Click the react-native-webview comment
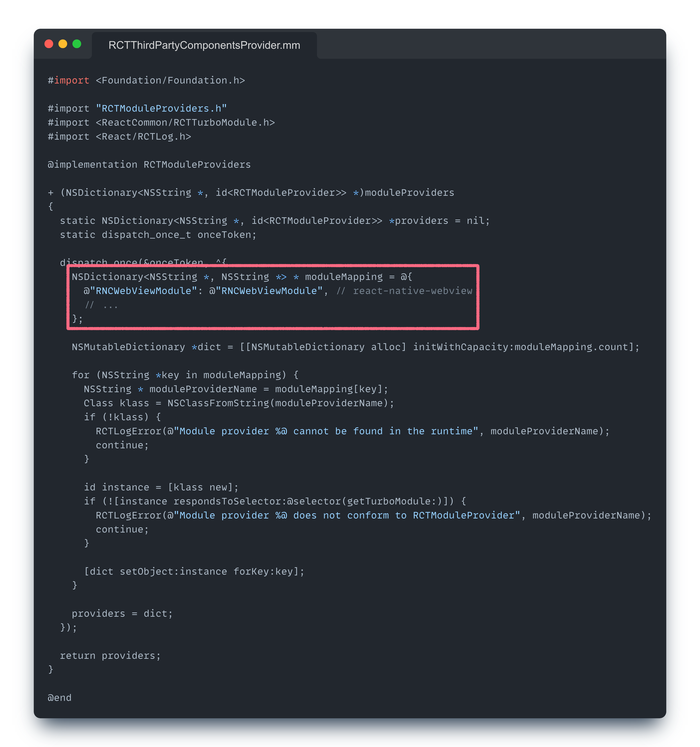The height and width of the screenshot is (747, 700). click(412, 291)
